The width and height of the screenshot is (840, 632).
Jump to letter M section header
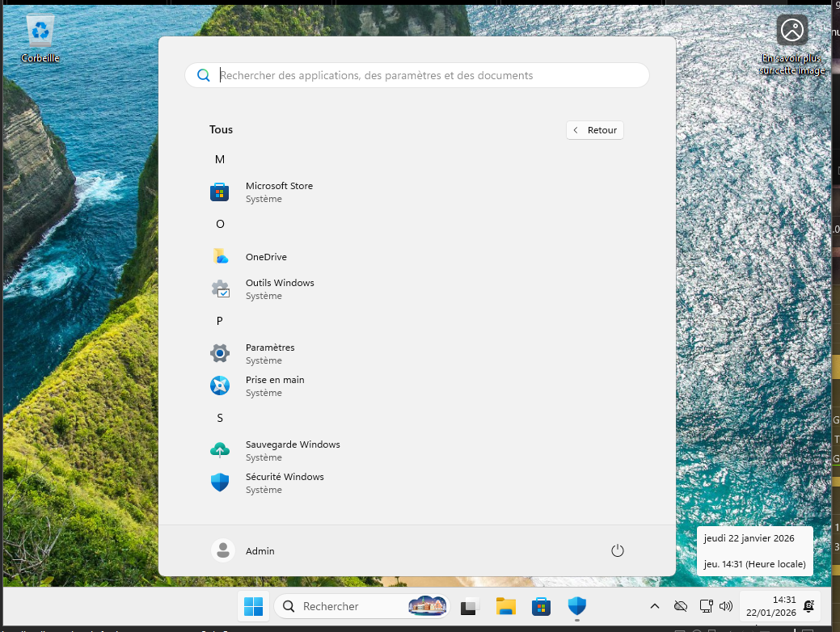219,159
